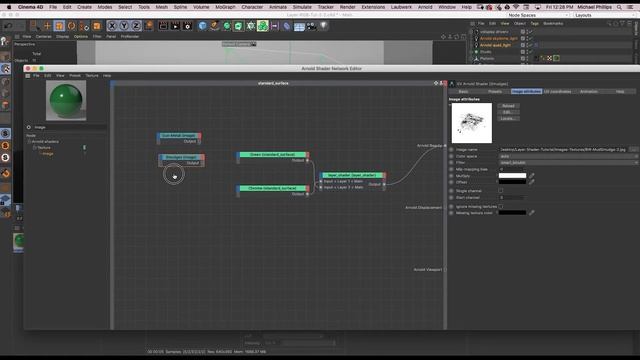Click the white Multiply color swatch

click(512, 176)
